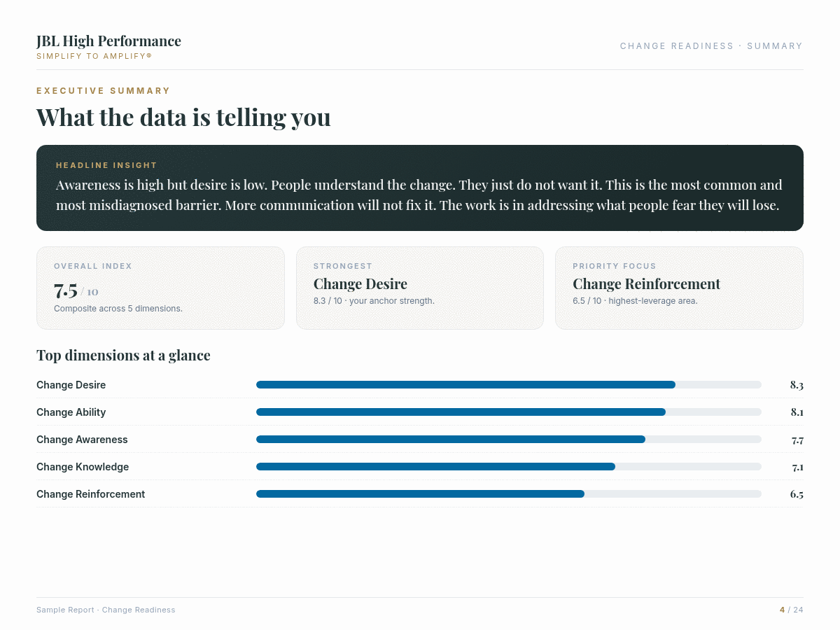Click the 'Simplify to Amplify' tagline
The height and width of the screenshot is (630, 840).
pos(94,56)
